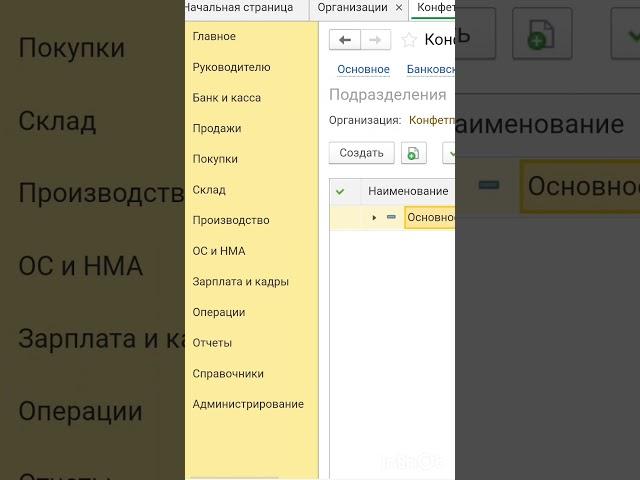Viewport: 640px width, 480px height.
Task: Open the Справочники section
Action: pyautogui.click(x=228, y=373)
